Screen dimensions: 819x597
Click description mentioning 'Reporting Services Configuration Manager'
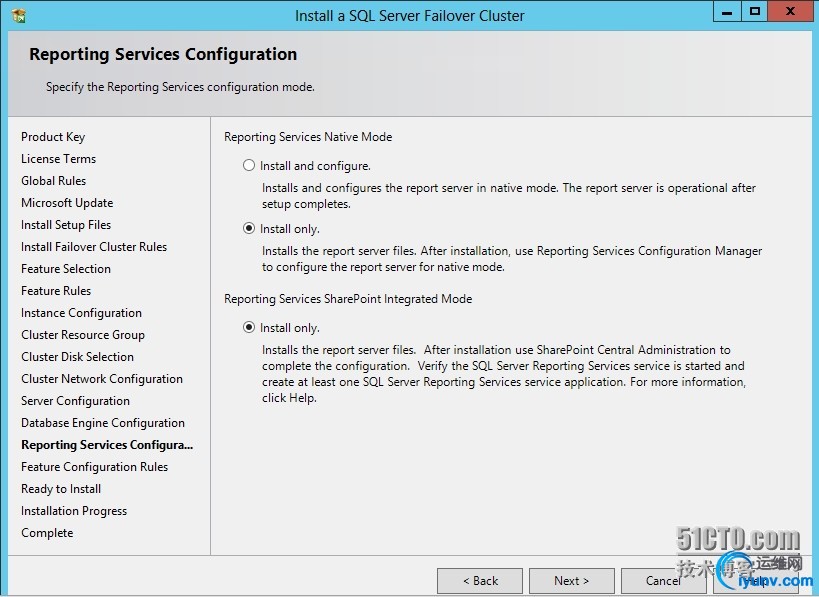click(x=512, y=259)
